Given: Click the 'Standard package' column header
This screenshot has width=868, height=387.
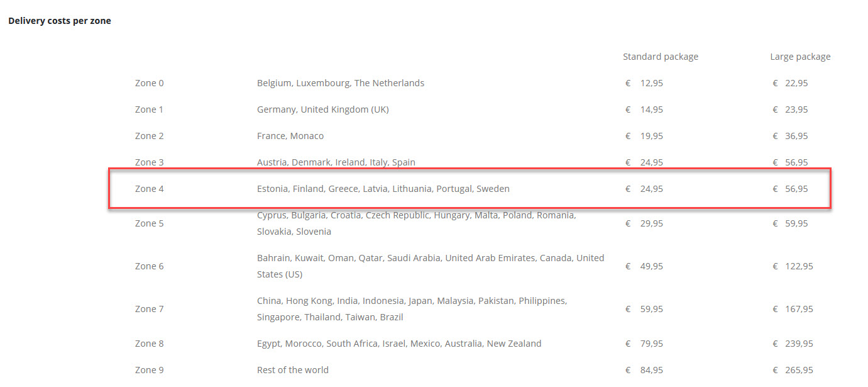Looking at the screenshot, I should [660, 57].
